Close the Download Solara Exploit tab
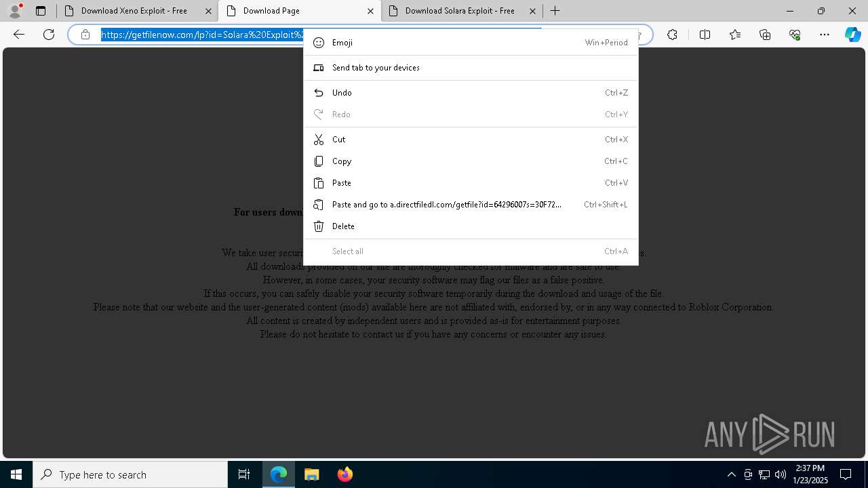Screen dimensions: 868x488 532,11
